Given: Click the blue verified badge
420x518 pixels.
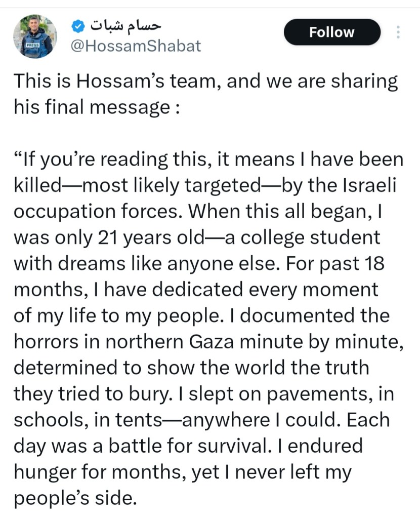Looking at the screenshot, I should pos(77,24).
